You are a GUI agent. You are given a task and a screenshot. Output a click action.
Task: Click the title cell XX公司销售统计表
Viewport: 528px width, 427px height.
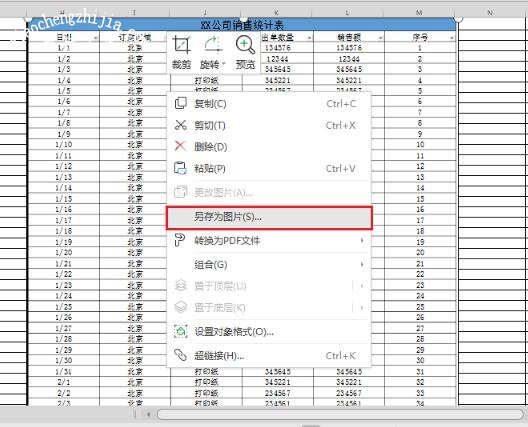[242, 25]
